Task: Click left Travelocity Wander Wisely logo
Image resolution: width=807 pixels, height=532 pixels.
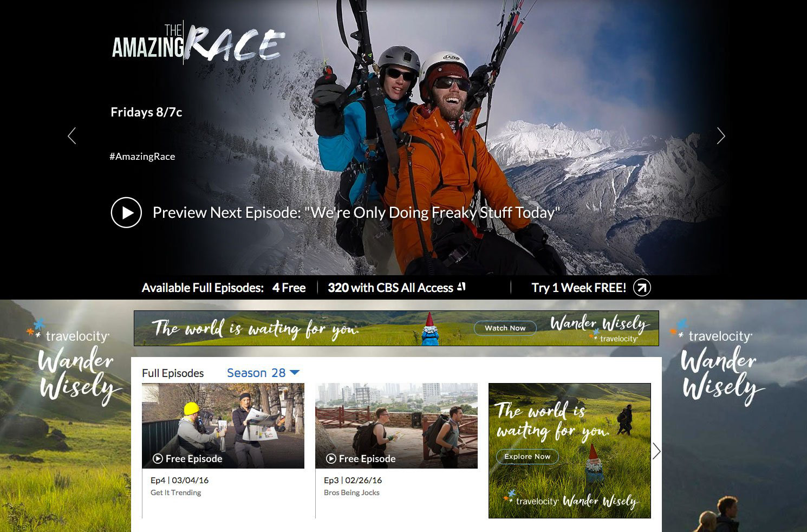Action: pyautogui.click(x=73, y=363)
